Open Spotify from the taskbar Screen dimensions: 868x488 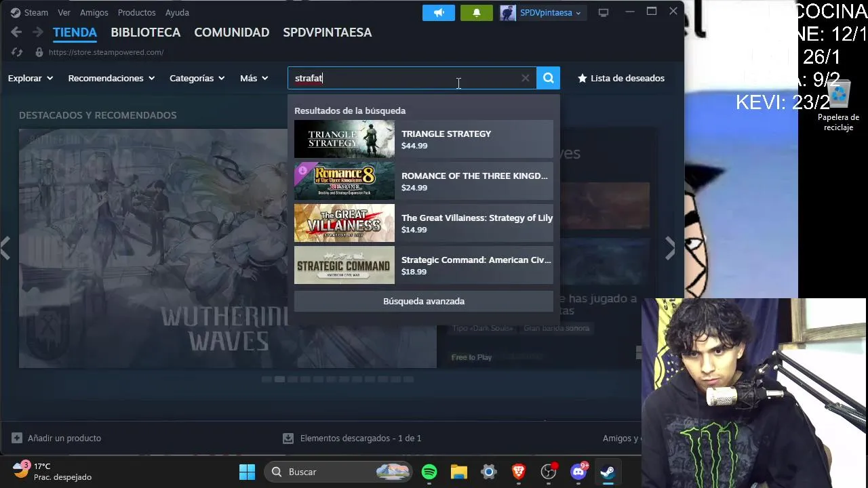[x=429, y=472]
